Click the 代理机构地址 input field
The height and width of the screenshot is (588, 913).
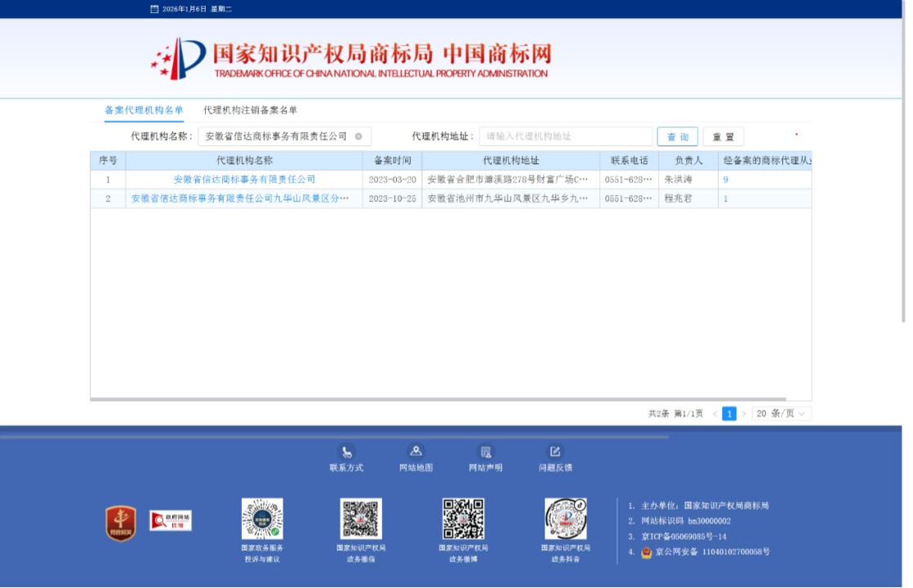565,136
